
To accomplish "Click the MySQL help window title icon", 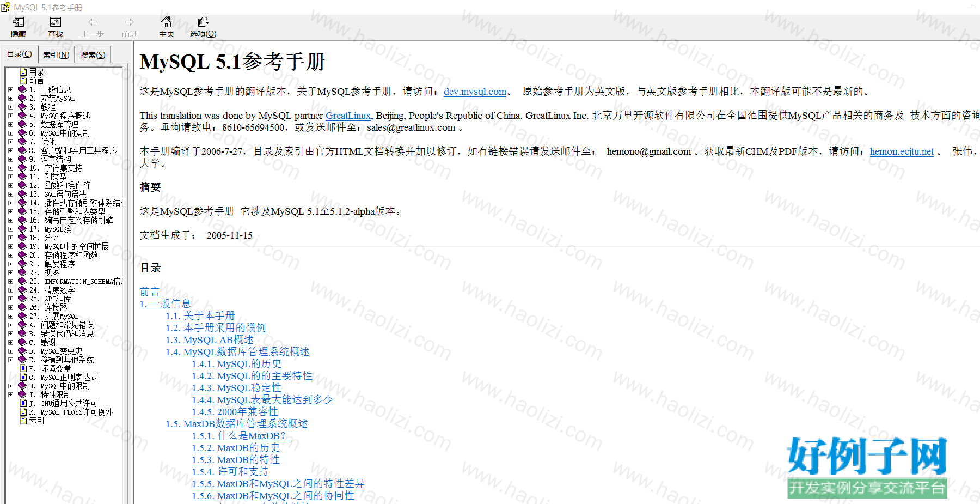I will click(x=5, y=7).
